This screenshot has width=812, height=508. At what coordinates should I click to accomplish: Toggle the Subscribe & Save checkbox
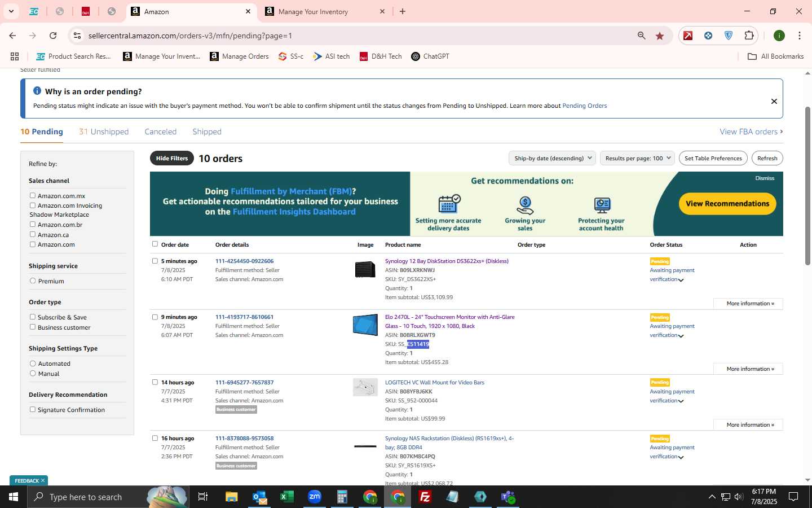coord(33,317)
